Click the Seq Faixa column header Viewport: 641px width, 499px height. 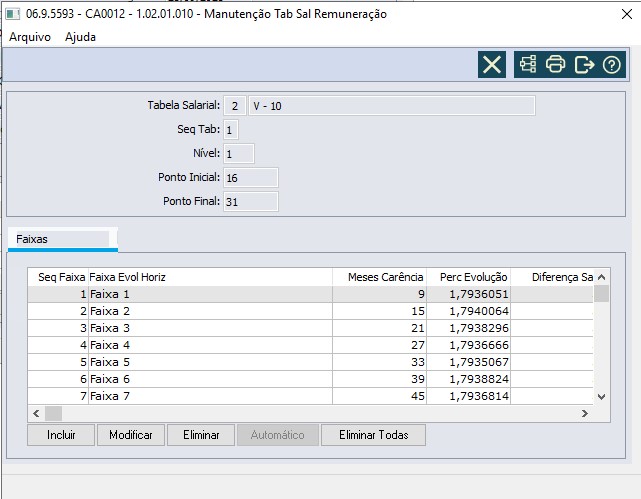58,277
